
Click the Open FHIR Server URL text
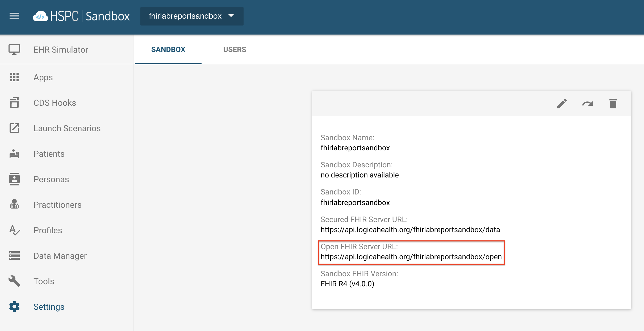pos(411,257)
